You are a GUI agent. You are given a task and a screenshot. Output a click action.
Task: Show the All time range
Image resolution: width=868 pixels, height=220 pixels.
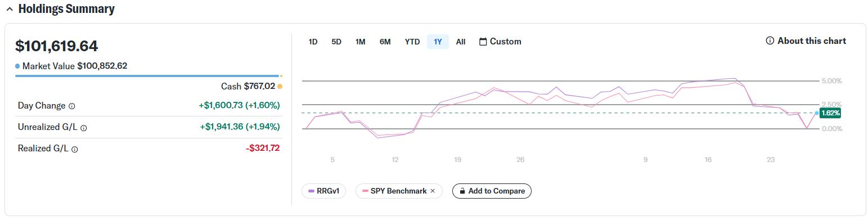[461, 42]
